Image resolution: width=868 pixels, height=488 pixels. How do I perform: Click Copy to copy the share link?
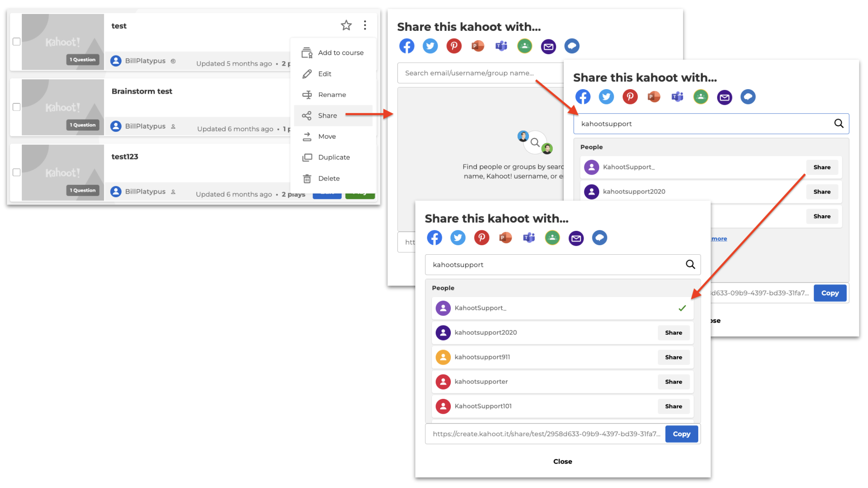click(682, 434)
